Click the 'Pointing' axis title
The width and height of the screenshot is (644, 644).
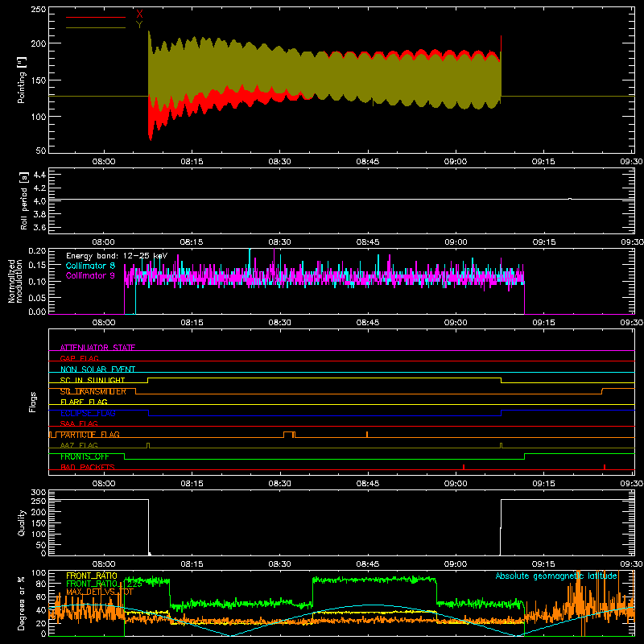[22, 80]
